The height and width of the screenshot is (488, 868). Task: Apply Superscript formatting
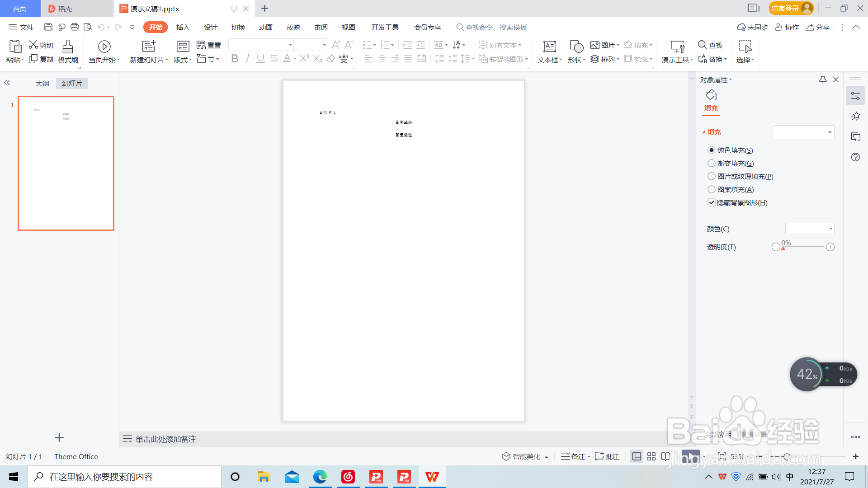click(x=305, y=58)
